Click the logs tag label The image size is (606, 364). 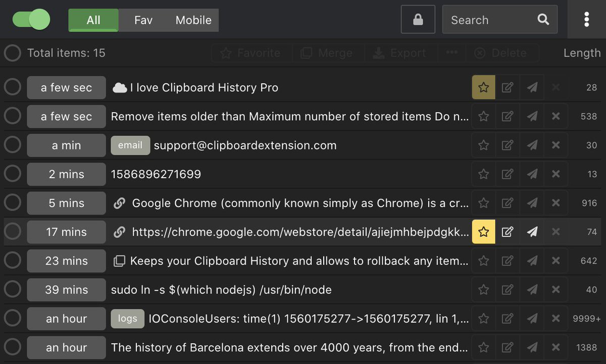[128, 319]
